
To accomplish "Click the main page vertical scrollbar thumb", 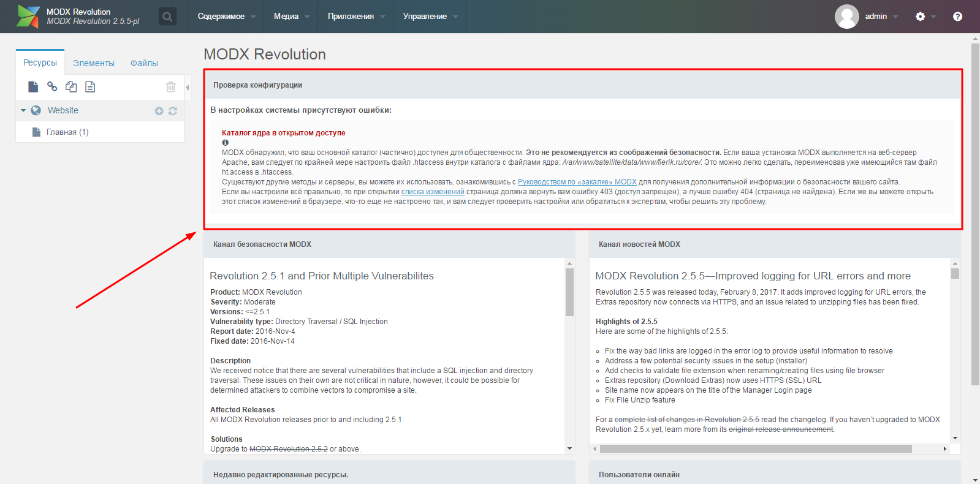I will coord(975,214).
